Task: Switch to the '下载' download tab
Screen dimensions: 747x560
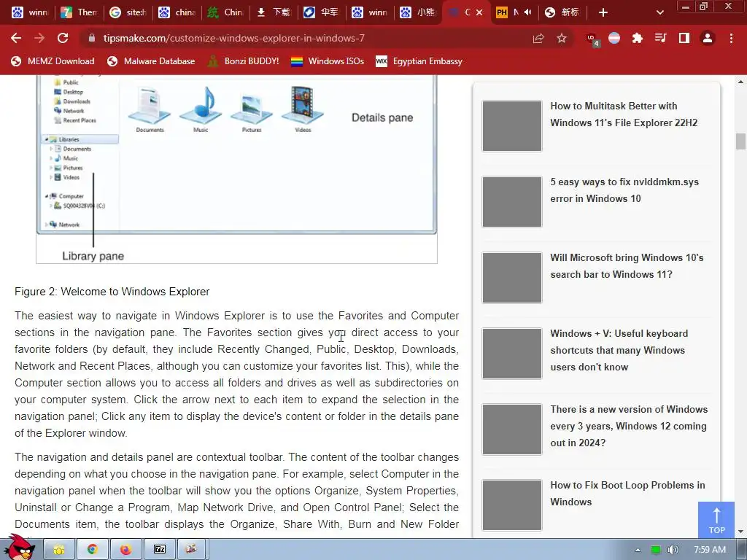Action: [274, 12]
